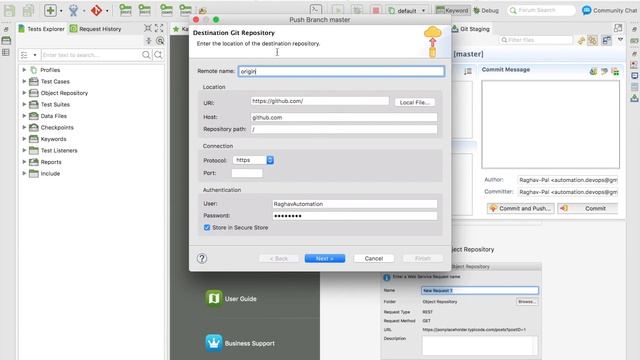The width and height of the screenshot is (640, 360).
Task: Click the Committer field in Git Staging
Action: (x=568, y=192)
